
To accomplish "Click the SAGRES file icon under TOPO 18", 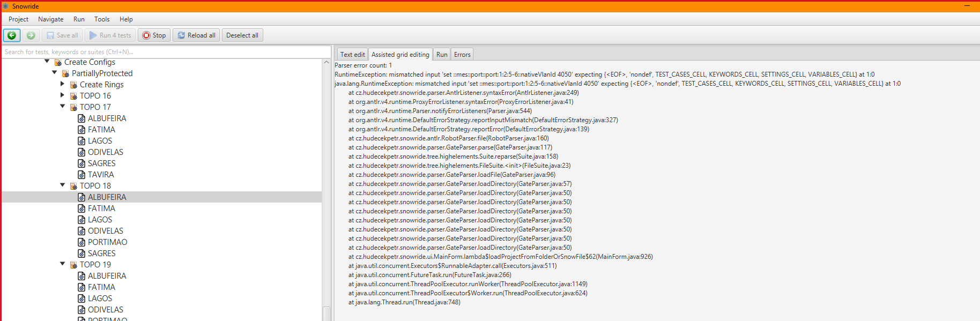I will click(81, 253).
